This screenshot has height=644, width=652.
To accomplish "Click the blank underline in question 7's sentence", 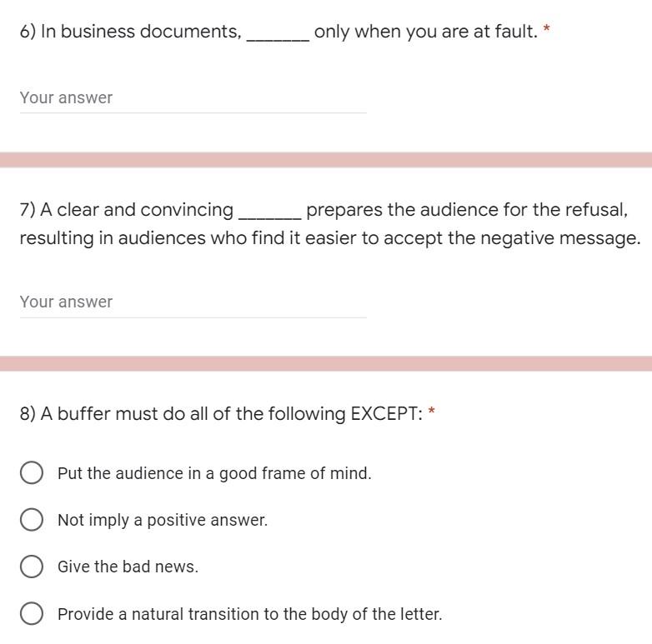I will tap(269, 215).
